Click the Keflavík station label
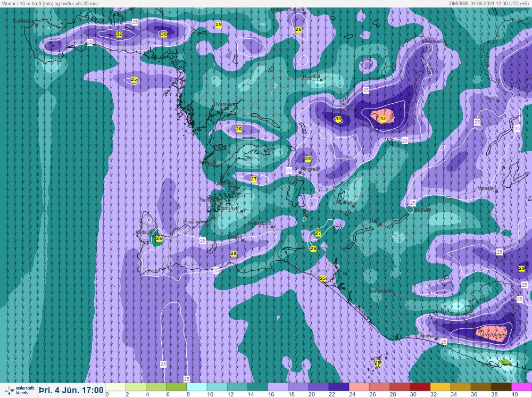The height and width of the screenshot is (398, 532). pyautogui.click(x=144, y=233)
